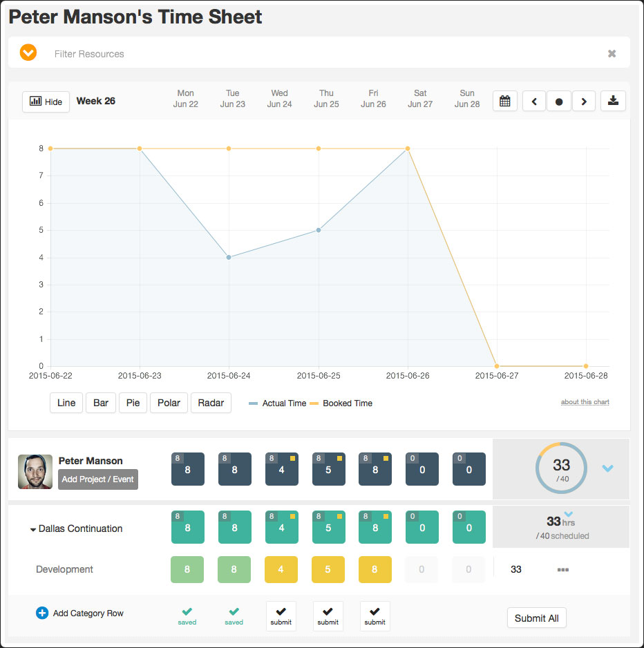644x648 pixels.
Task: Select the Sun Jun 28 column header
Action: pyautogui.click(x=467, y=99)
